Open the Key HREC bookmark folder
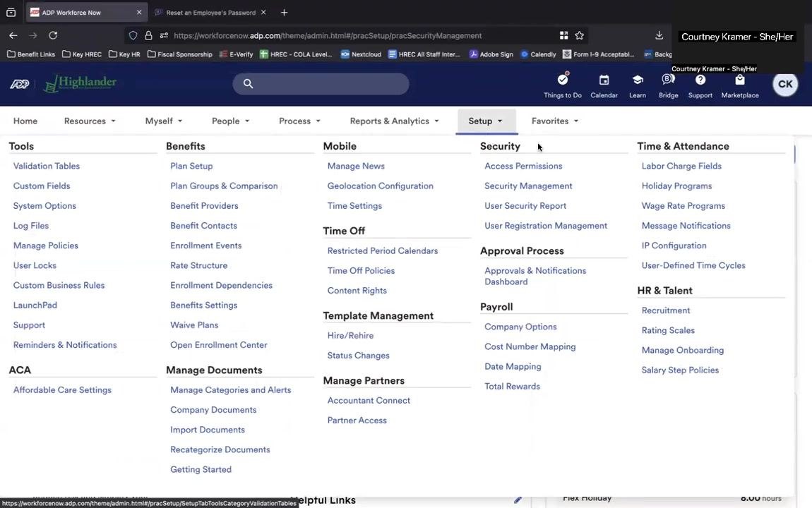The width and height of the screenshot is (812, 508). tap(82, 54)
